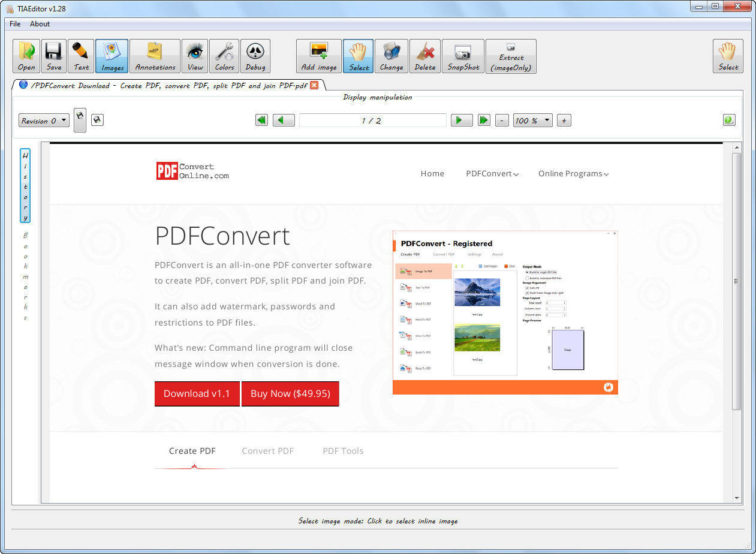The width and height of the screenshot is (756, 554).
Task: Click the page number field showing 1 / 2
Action: (372, 121)
